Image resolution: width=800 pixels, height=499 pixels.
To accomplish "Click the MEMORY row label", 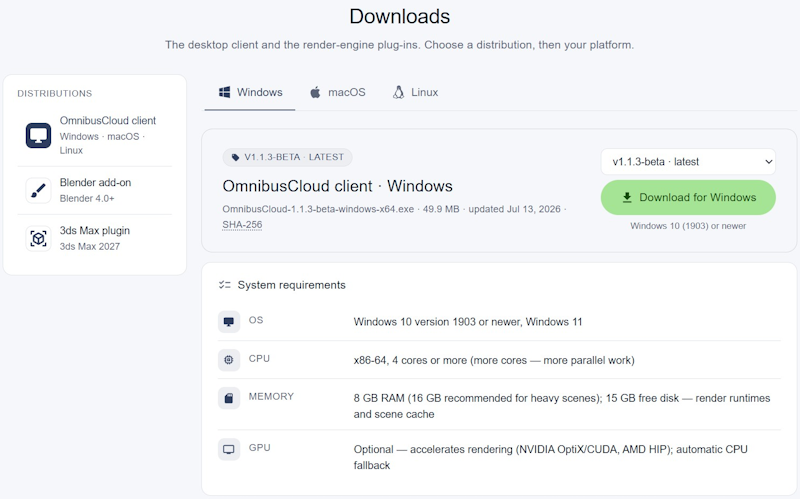I will coord(271,396).
